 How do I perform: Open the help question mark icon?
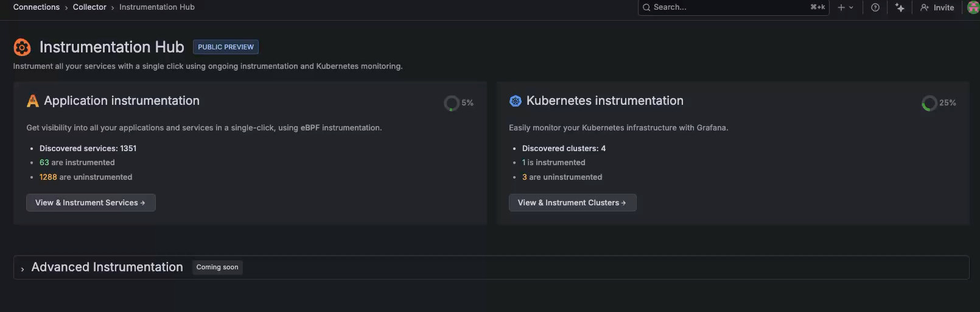(875, 7)
